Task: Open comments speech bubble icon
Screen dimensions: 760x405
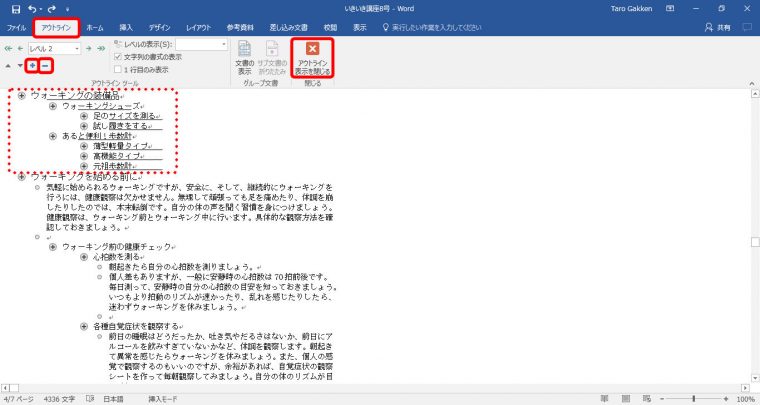Action: click(747, 28)
